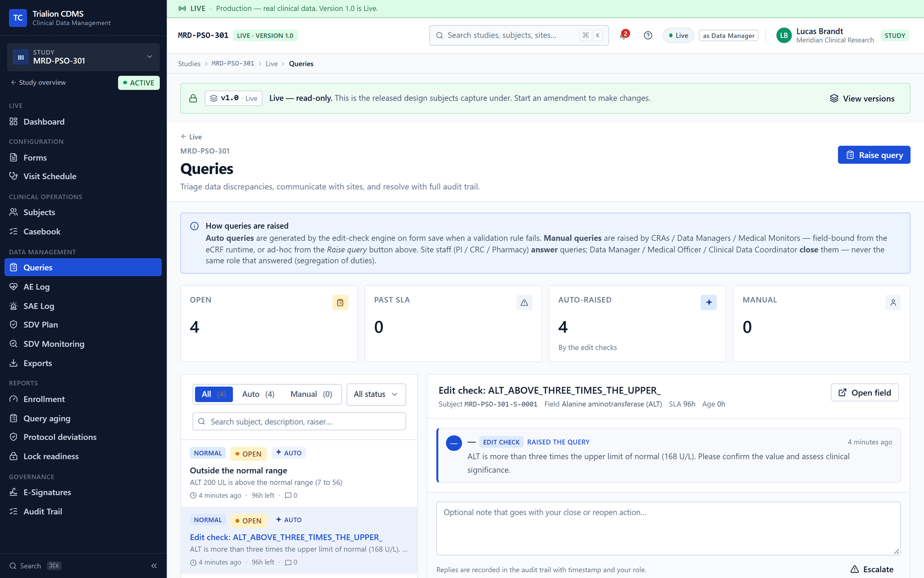Image resolution: width=924 pixels, height=578 pixels.
Task: Click the Escalate button
Action: (x=872, y=569)
